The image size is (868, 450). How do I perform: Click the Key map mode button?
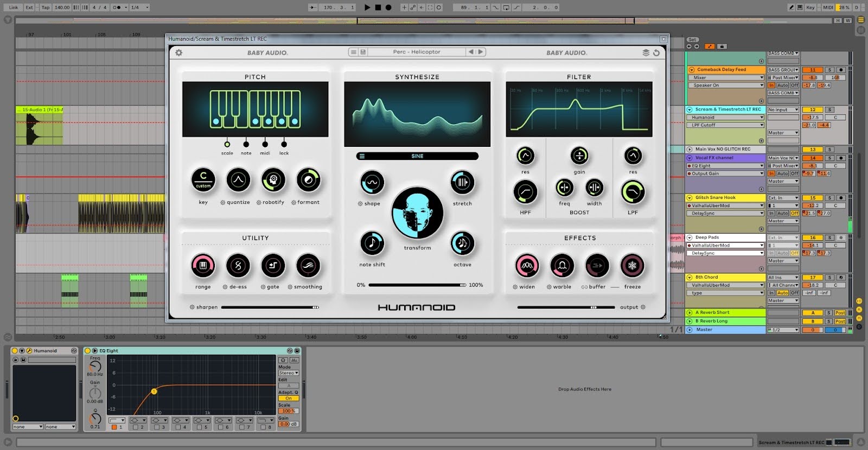(810, 8)
